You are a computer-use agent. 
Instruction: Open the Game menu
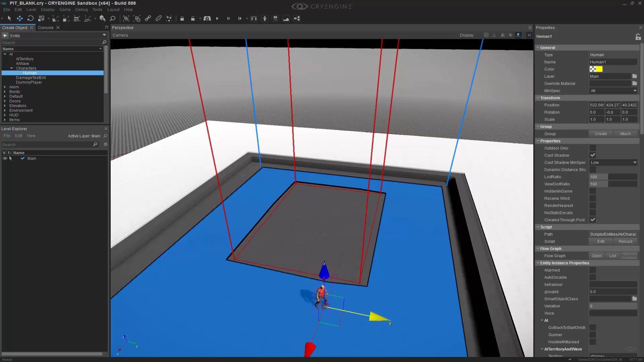click(x=65, y=9)
